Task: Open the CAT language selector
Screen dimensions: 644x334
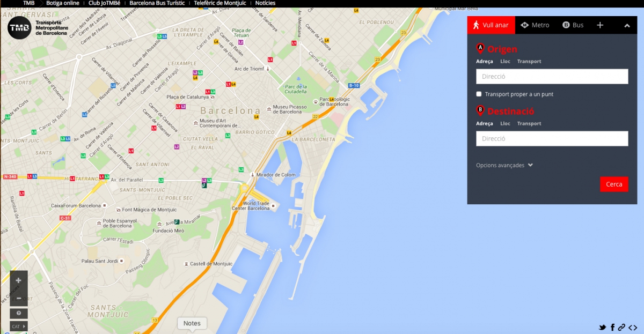Action: (18, 326)
